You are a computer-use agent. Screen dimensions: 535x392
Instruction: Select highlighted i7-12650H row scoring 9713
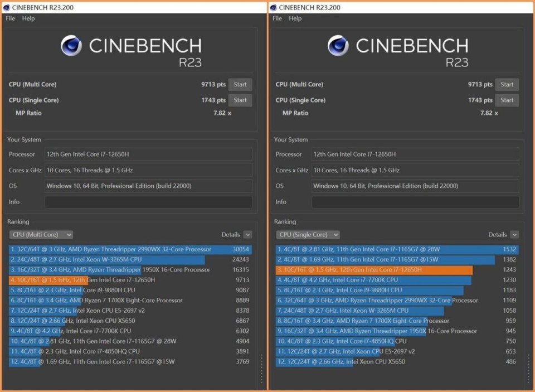click(130, 280)
